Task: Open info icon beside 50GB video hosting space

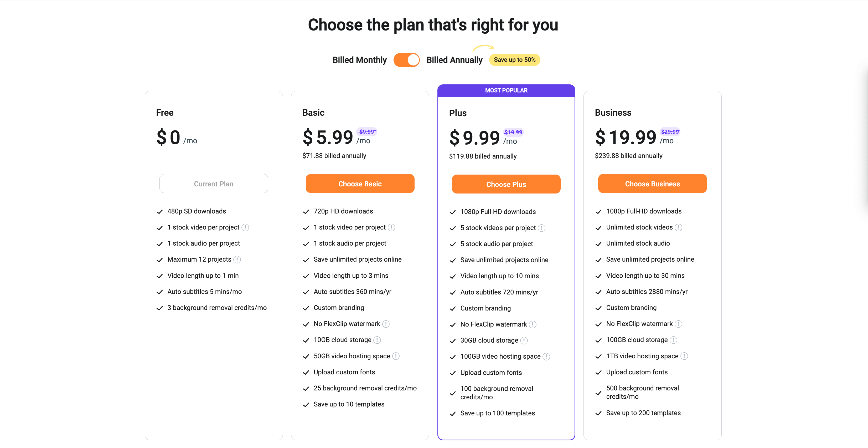Action: click(396, 356)
